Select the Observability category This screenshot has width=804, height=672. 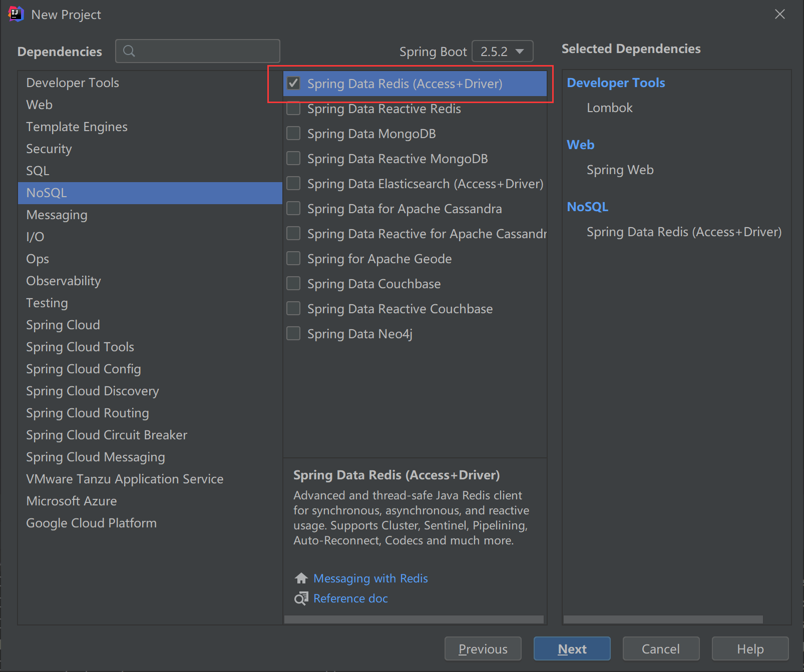tap(150, 281)
